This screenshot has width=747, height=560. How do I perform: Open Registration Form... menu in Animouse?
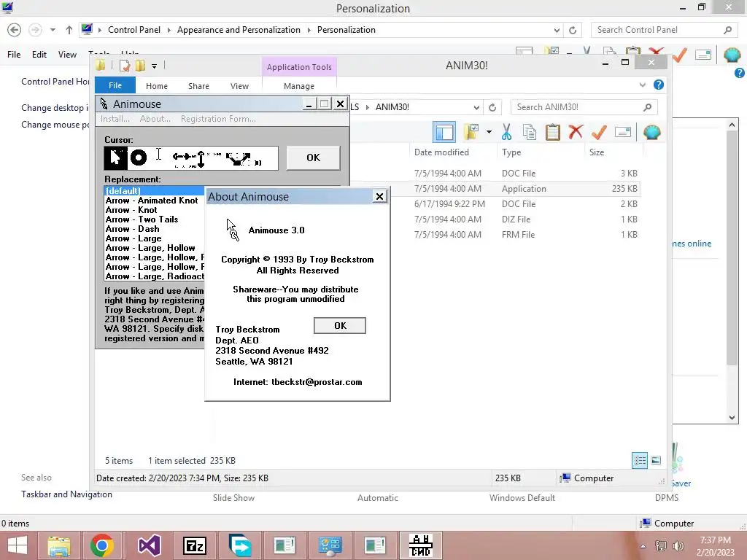pyautogui.click(x=218, y=119)
